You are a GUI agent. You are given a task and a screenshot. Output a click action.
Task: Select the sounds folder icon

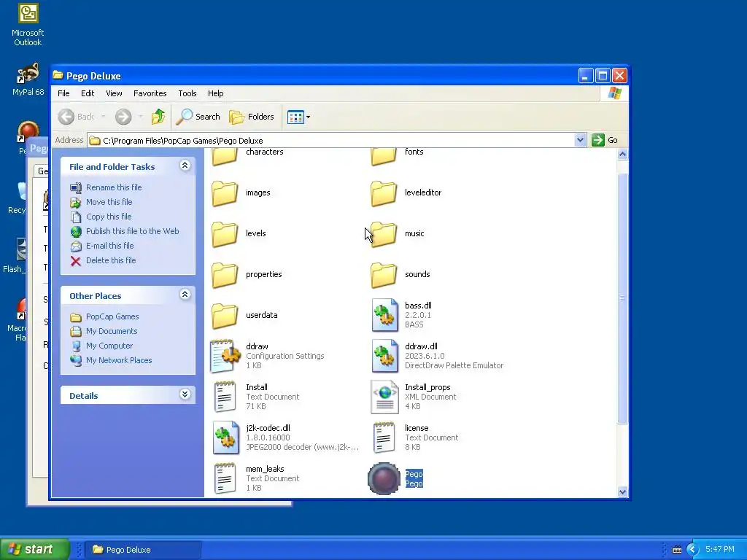384,275
